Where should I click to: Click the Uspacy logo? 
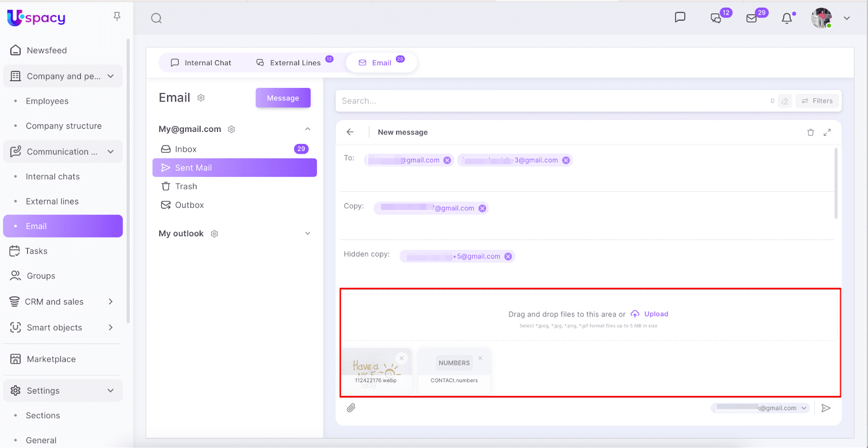tap(36, 18)
